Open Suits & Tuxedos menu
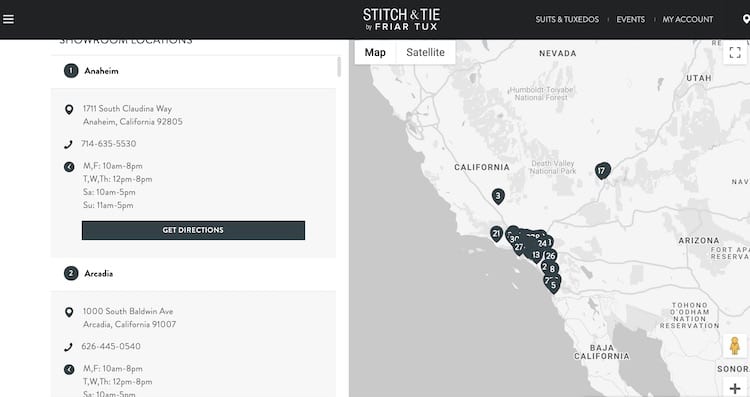The width and height of the screenshot is (750, 397). pyautogui.click(x=567, y=20)
